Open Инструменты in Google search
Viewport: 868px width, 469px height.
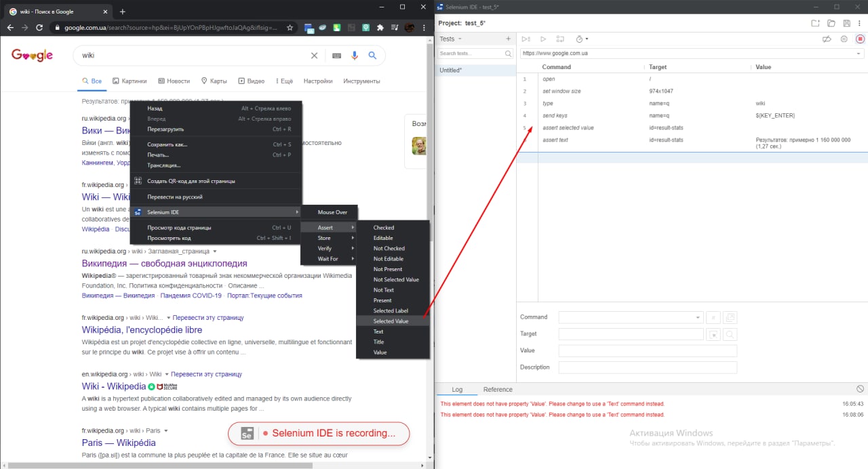pos(361,81)
